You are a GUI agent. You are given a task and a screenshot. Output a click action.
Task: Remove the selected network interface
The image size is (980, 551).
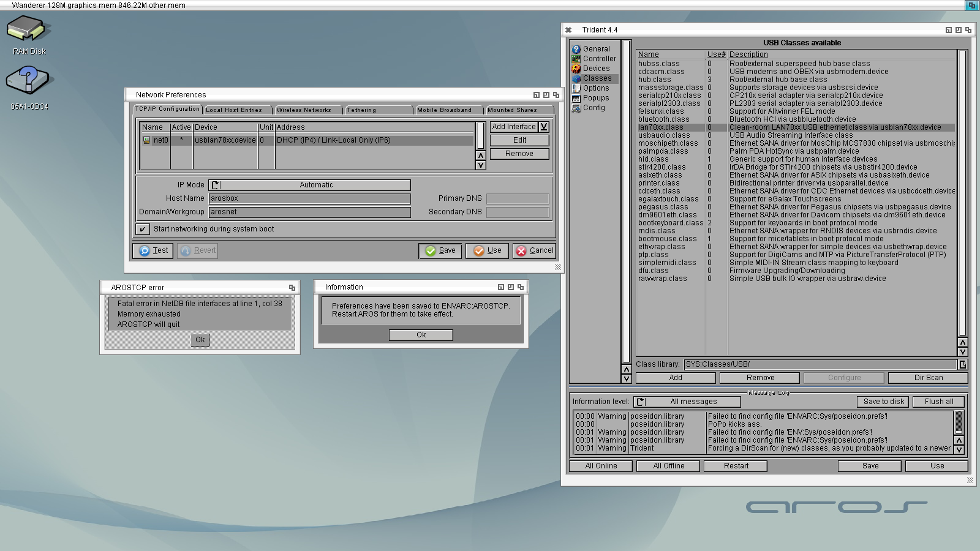click(519, 154)
